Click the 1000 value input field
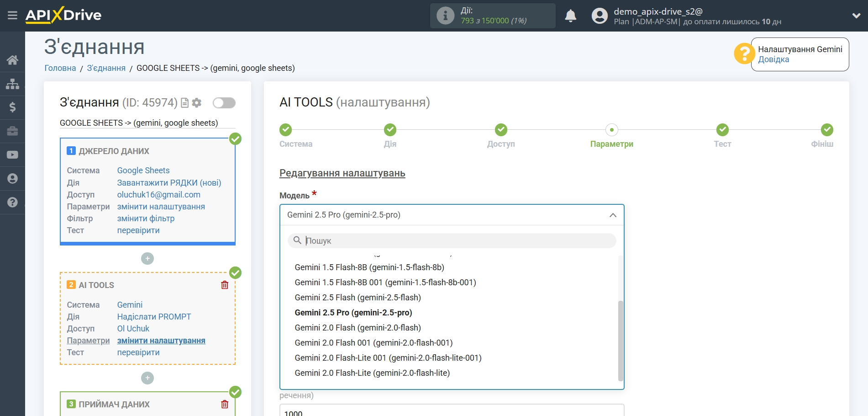Viewport: 868px width, 416px height. point(452,411)
